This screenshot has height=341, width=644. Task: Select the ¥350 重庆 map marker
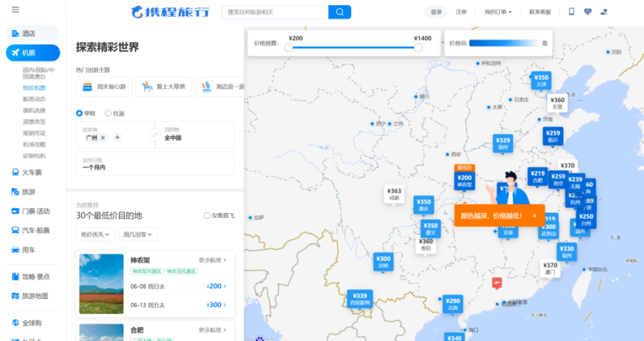click(423, 205)
